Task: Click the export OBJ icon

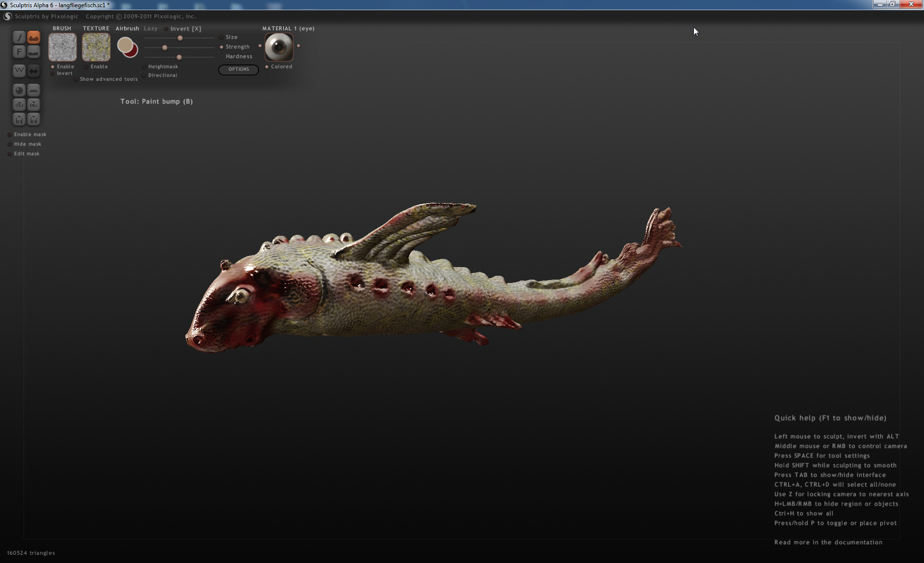Action: 33,105
